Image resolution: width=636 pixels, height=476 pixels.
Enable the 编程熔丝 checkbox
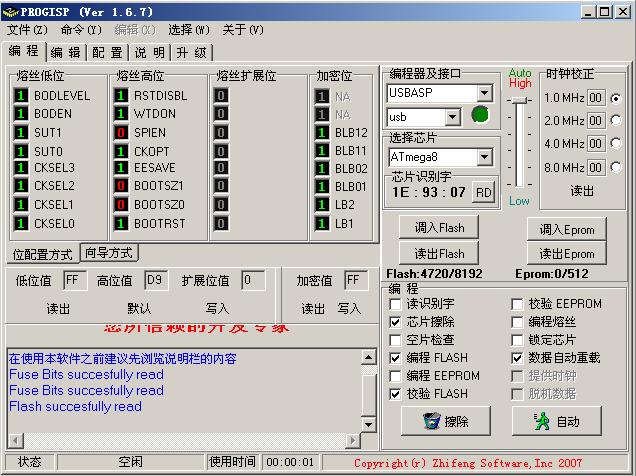click(x=517, y=322)
